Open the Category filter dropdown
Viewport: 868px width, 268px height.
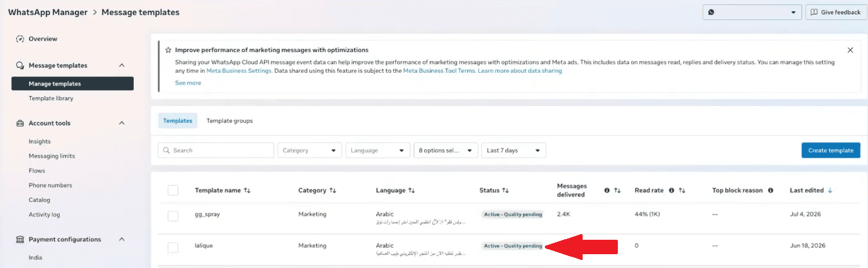(x=310, y=151)
